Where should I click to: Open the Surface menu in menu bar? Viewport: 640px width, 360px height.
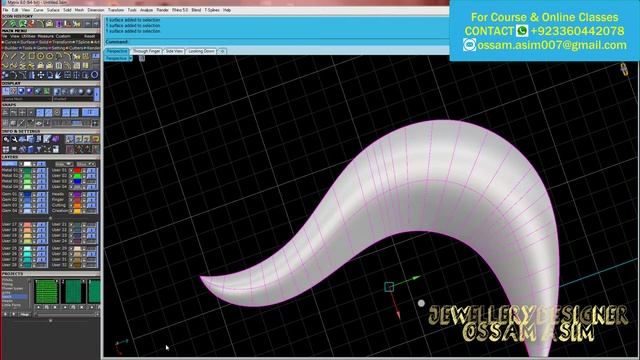point(53,10)
